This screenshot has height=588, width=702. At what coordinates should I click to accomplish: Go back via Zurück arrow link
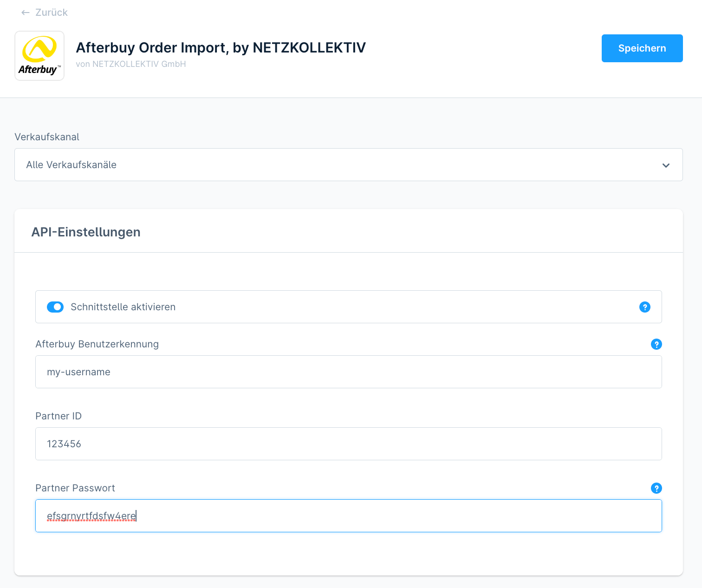45,13
